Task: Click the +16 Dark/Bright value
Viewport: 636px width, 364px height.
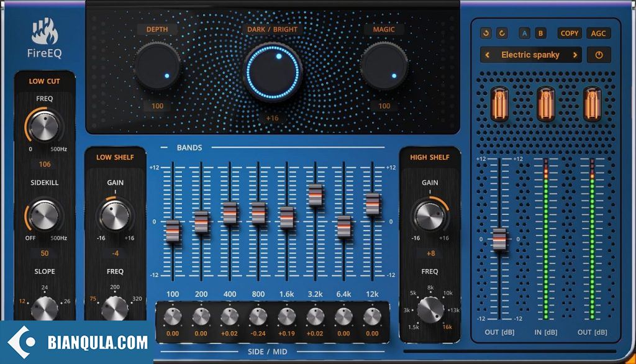Action: point(272,118)
